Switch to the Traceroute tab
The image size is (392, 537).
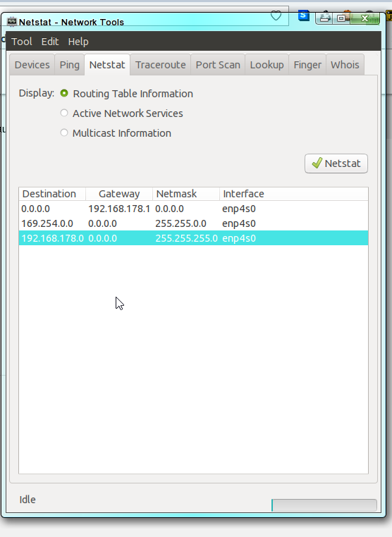(x=160, y=65)
